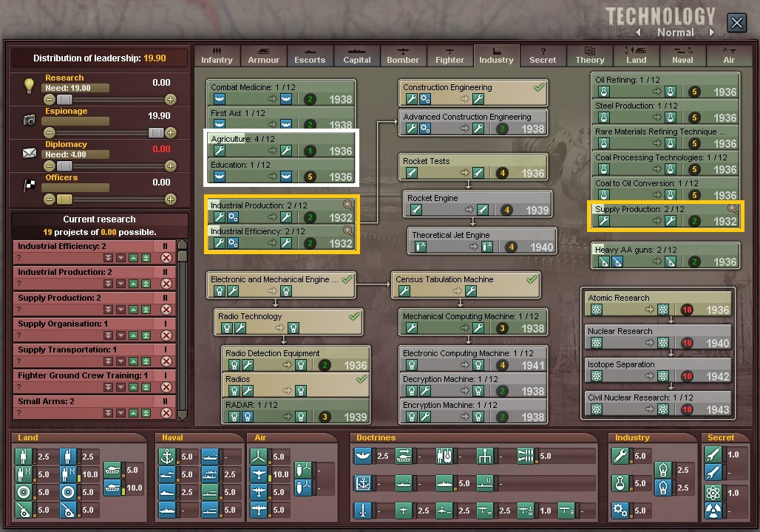Screen dimensions: 760x532
Task: Click the magnifier on Industrial Efficiency tech
Action: pos(348,230)
